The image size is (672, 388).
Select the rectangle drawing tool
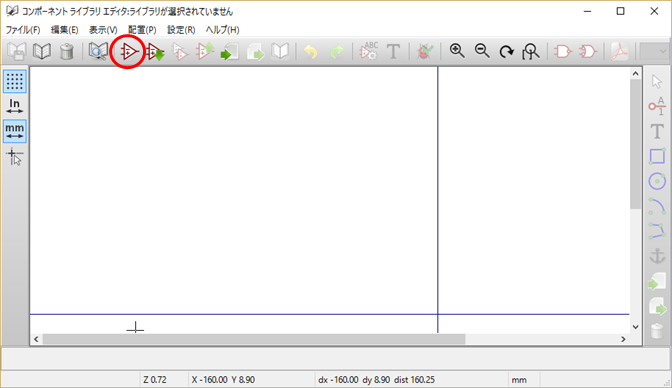(657, 156)
